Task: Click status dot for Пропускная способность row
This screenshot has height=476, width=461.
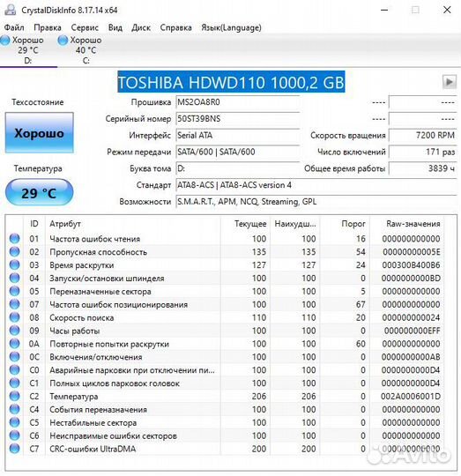Action: [x=14, y=251]
